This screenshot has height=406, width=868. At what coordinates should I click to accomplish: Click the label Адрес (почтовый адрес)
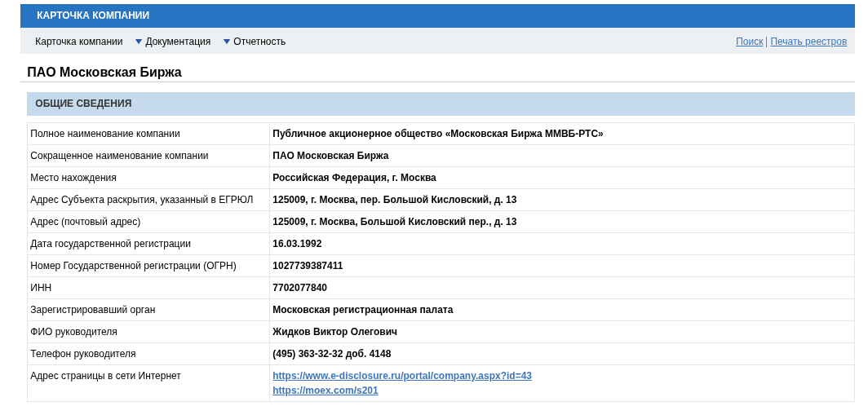click(x=85, y=222)
